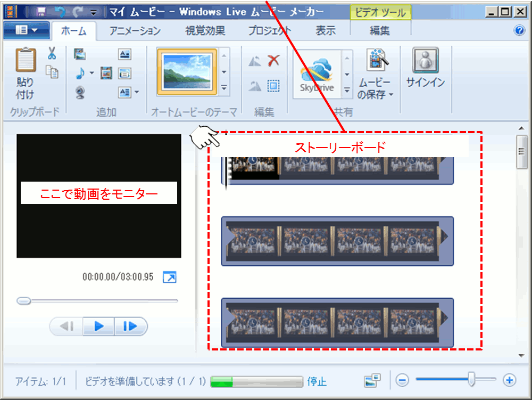Click the 停止 link beside the progress bar

point(317,381)
